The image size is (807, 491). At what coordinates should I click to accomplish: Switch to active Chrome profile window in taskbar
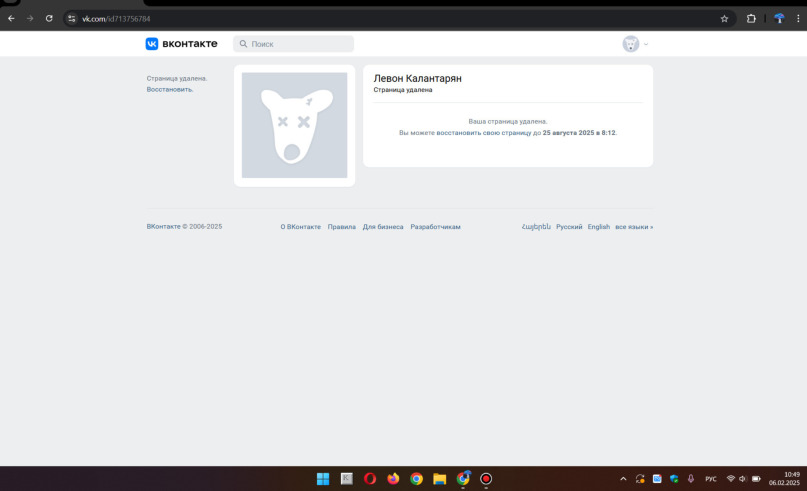(x=463, y=479)
